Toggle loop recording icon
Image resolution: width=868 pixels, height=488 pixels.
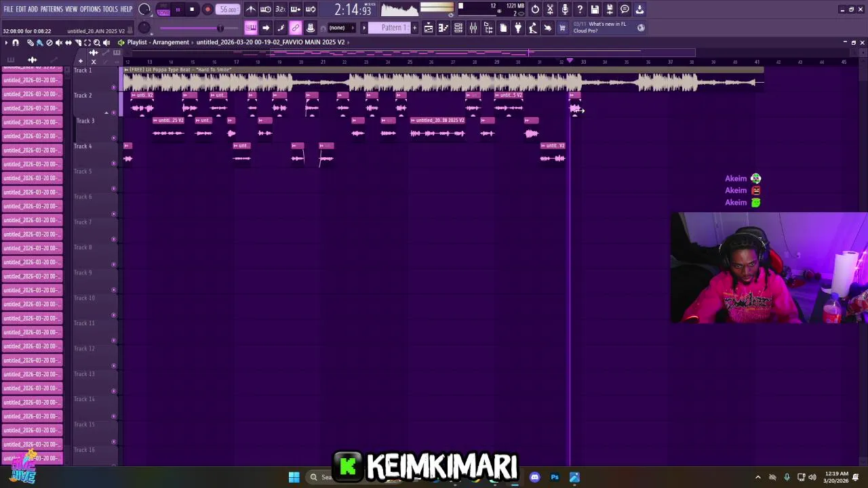point(311,9)
